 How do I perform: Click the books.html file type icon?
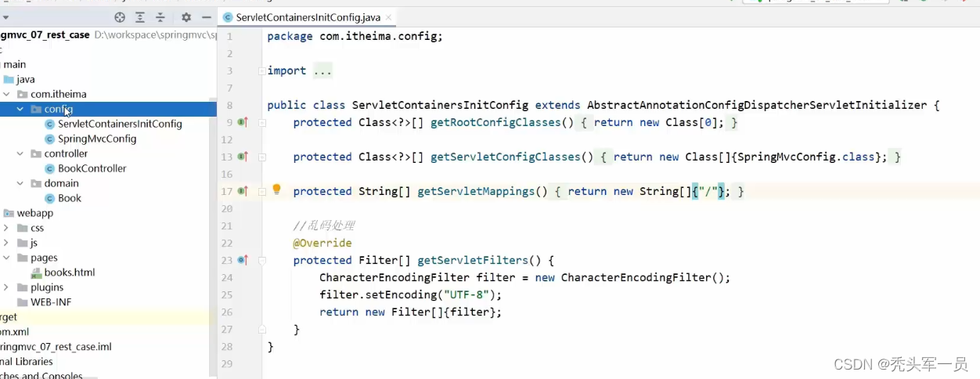click(37, 273)
